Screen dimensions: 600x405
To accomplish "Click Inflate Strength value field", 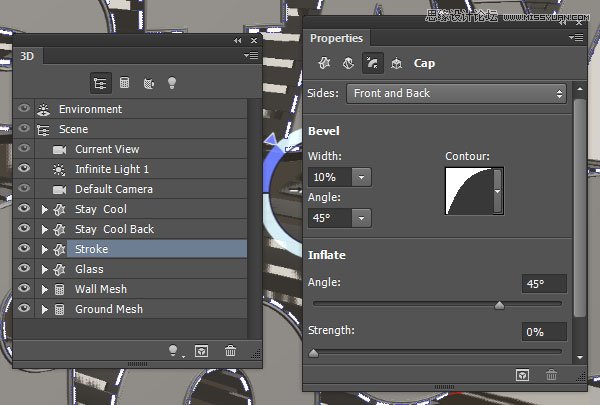I will coord(544,332).
